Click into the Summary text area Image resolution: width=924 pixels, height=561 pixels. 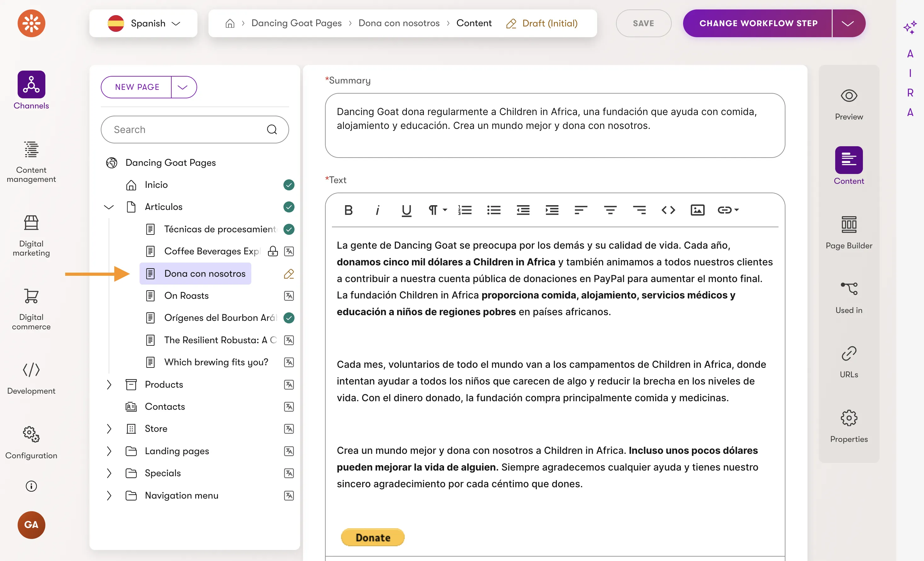click(x=555, y=125)
